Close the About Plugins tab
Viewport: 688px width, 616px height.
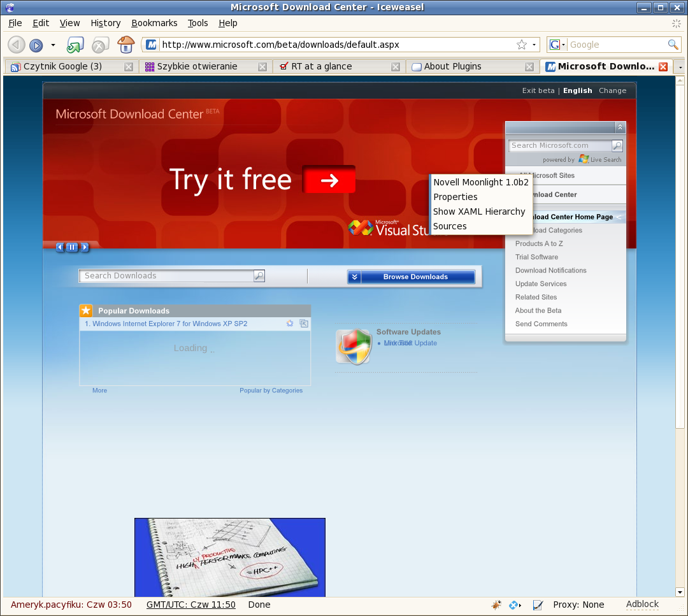point(529,67)
